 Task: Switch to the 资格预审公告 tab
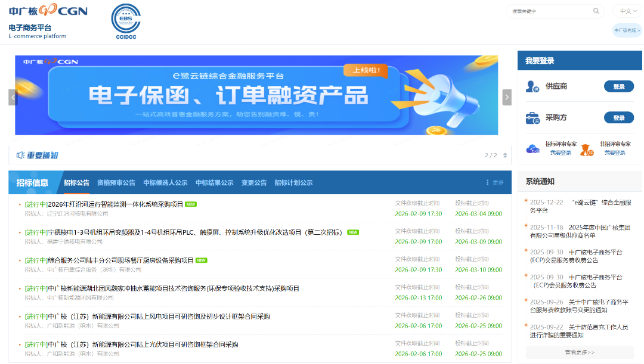[x=116, y=183]
